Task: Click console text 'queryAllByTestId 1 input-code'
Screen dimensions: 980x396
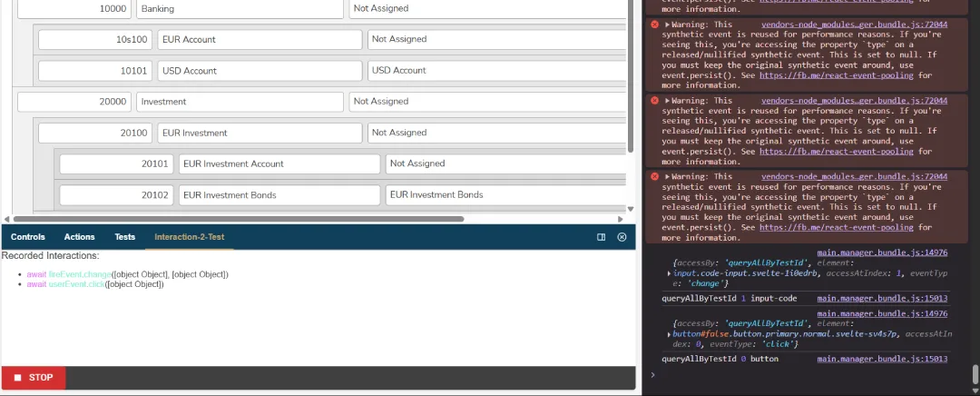Action: tap(730, 299)
